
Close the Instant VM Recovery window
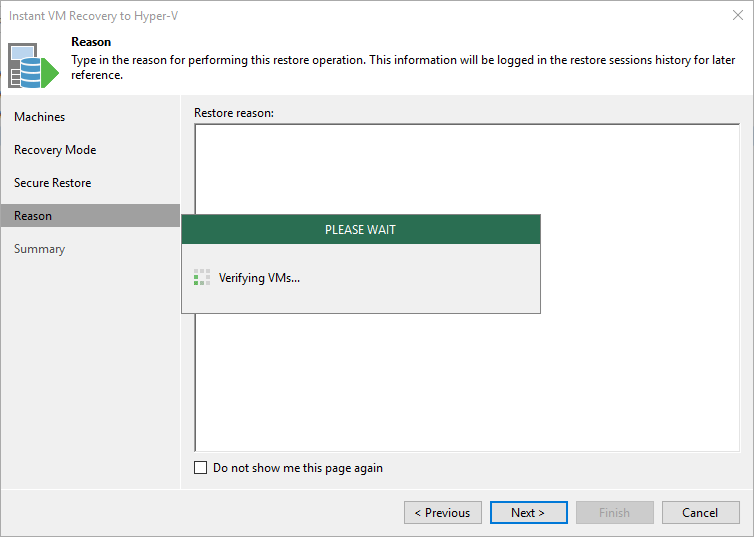coord(738,15)
